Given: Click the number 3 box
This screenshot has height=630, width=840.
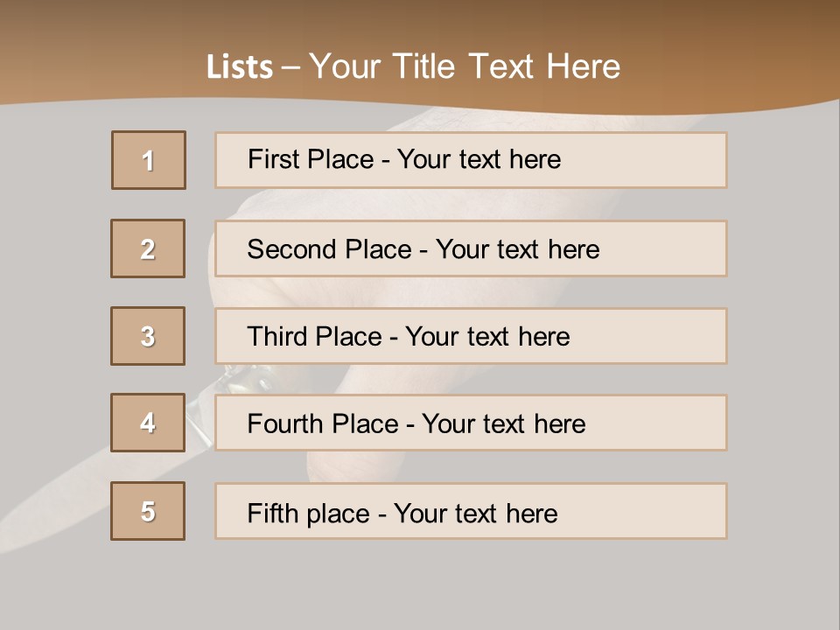Looking at the screenshot, I should tap(148, 336).
